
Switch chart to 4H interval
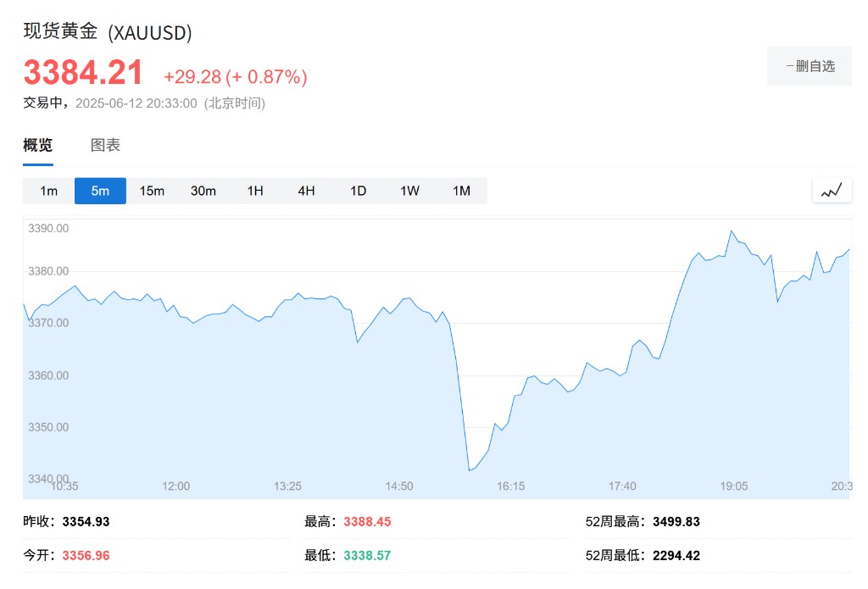coord(306,191)
